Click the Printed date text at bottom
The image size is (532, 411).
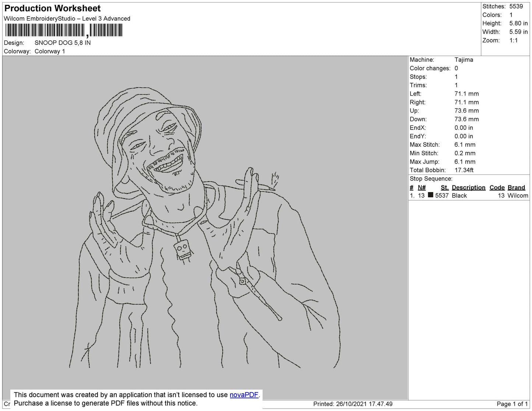(x=353, y=404)
